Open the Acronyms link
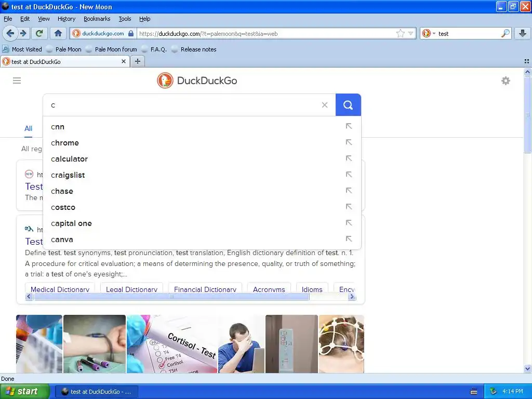This screenshot has width=532, height=399. (269, 289)
